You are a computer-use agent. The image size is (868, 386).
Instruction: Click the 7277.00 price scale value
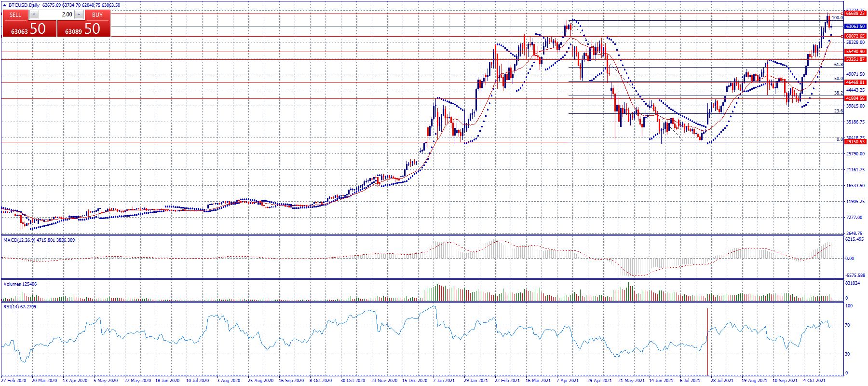pyautogui.click(x=854, y=218)
